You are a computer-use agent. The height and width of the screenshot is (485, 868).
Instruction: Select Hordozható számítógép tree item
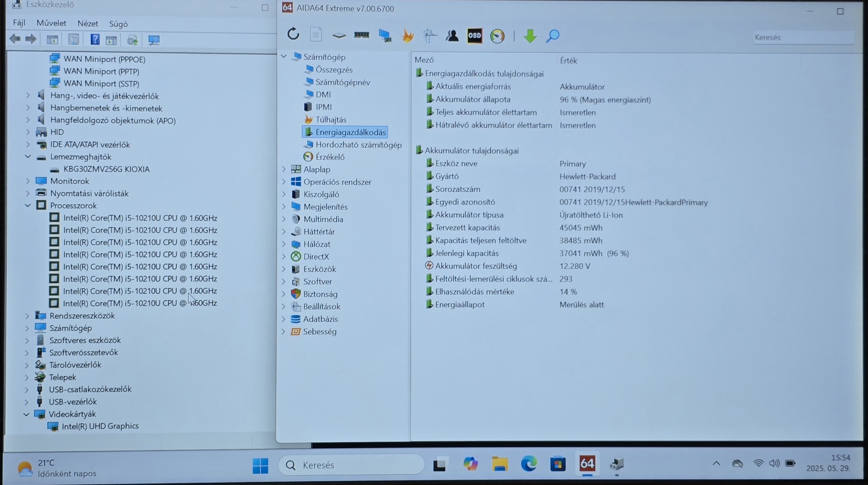click(x=358, y=145)
